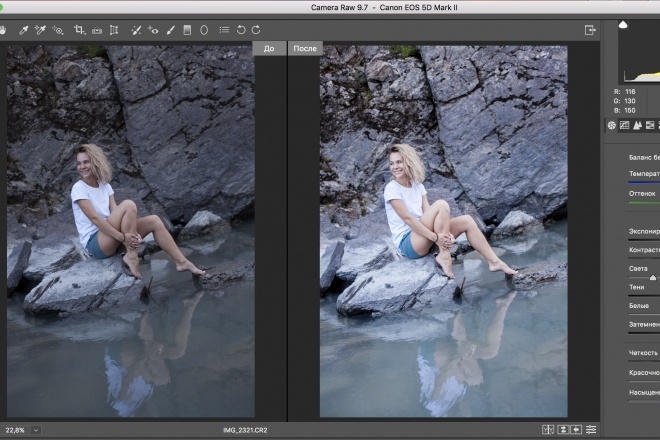Click the Четкость clarity label
The image size is (660, 440).
pyautogui.click(x=643, y=353)
